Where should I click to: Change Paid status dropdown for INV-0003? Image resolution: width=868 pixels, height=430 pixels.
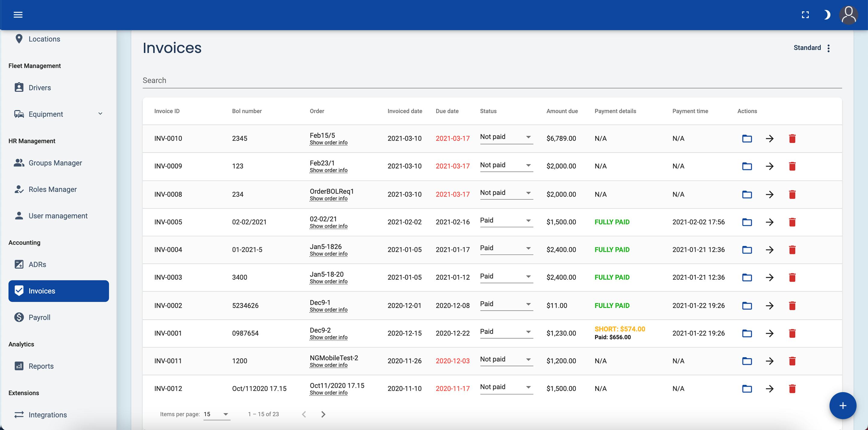(505, 276)
